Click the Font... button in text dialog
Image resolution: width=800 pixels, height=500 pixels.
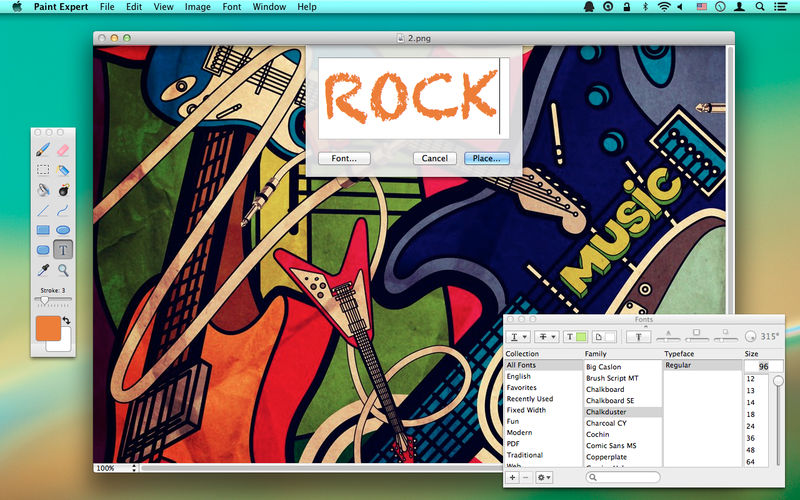click(x=344, y=158)
